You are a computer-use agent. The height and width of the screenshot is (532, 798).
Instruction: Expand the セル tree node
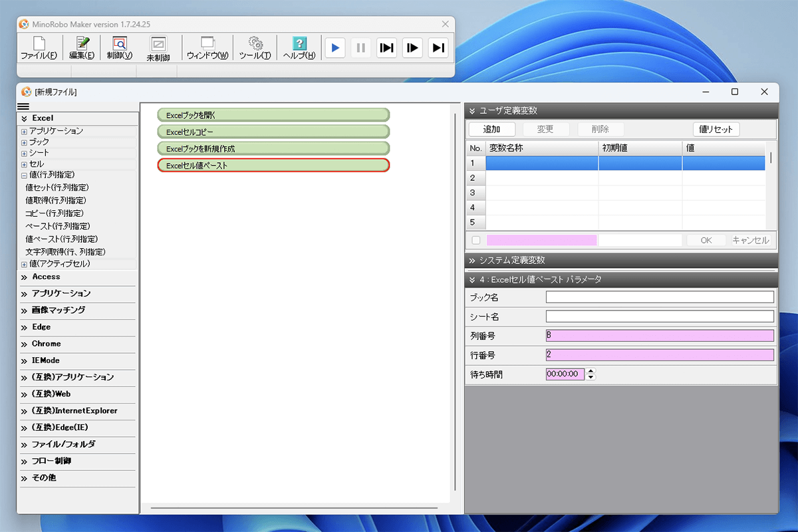pyautogui.click(x=24, y=164)
